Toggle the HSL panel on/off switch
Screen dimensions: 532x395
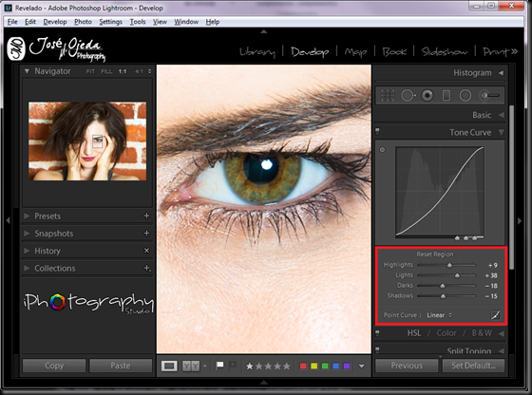point(377,333)
